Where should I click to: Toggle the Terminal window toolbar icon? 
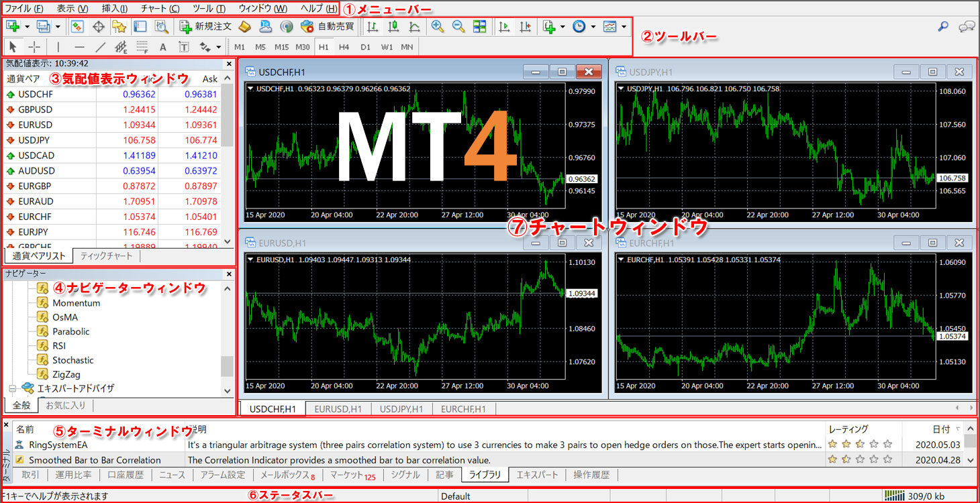140,27
